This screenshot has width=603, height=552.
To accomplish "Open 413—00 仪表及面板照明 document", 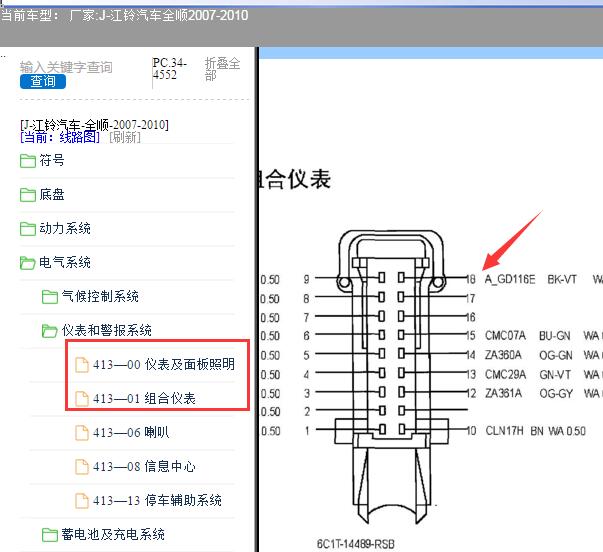I will point(163,364).
